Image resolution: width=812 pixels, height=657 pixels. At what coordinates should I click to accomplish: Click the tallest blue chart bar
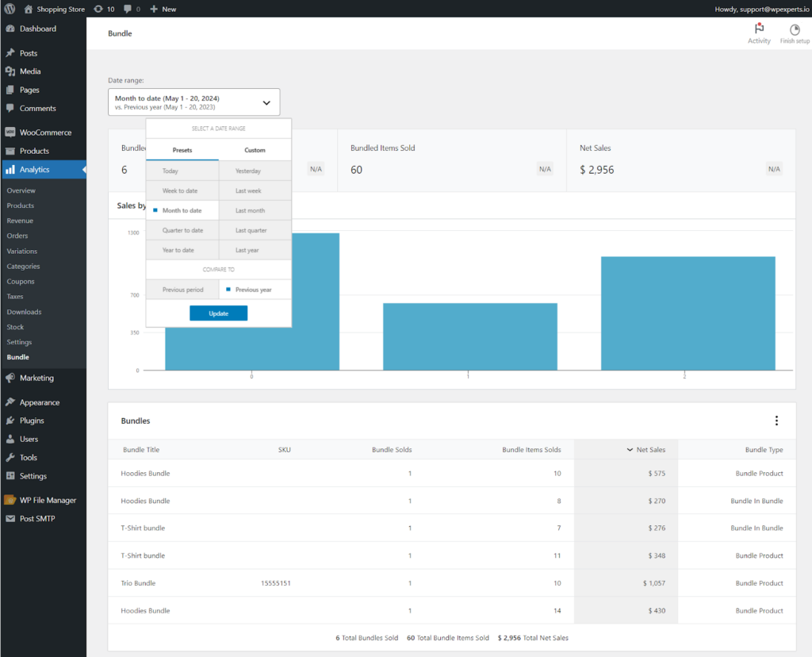click(x=316, y=302)
